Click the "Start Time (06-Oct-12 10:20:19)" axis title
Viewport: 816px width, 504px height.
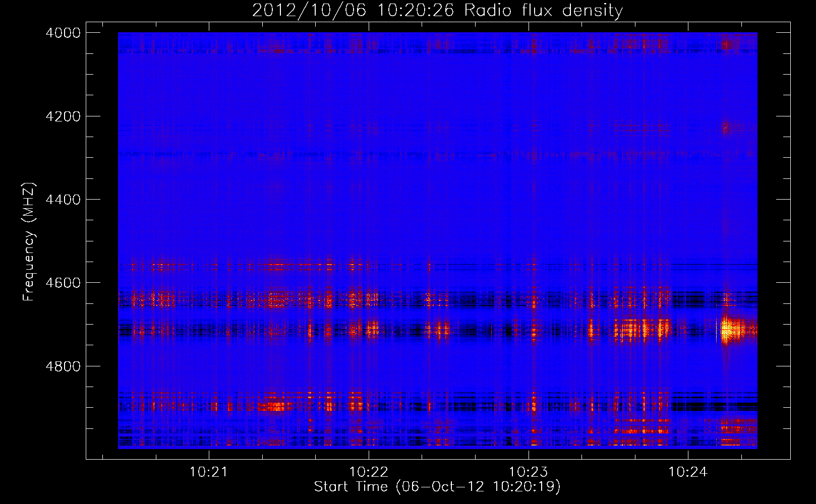tap(437, 487)
